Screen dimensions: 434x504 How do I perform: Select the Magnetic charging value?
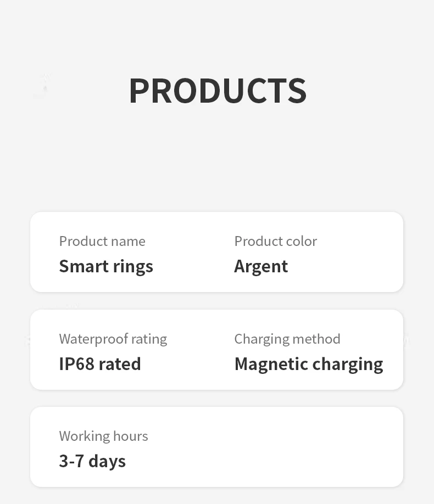point(309,364)
